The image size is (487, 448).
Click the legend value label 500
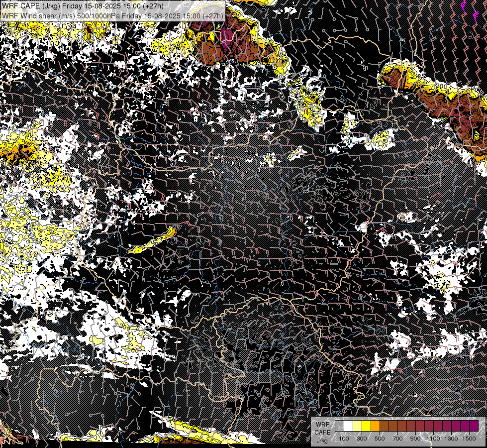click(380, 439)
